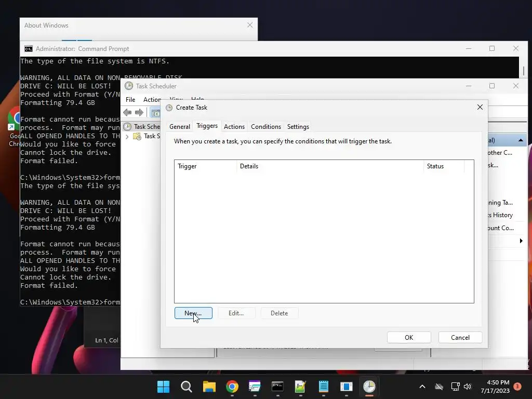Close the Create Task dialog
532x399 pixels.
480,107
